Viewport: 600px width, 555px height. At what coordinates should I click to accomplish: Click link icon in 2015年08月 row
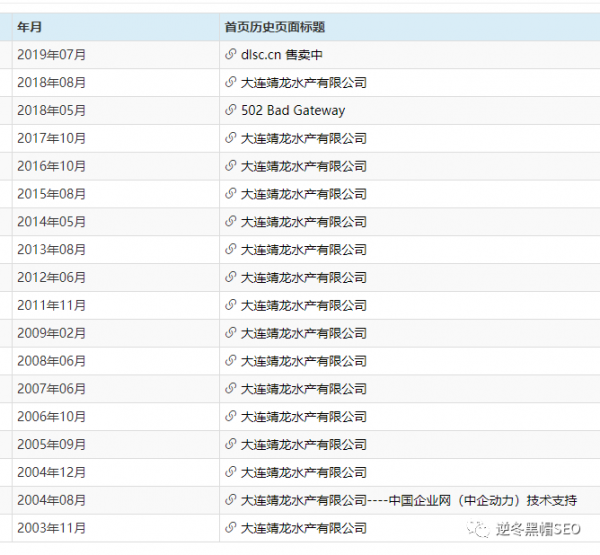point(230,193)
